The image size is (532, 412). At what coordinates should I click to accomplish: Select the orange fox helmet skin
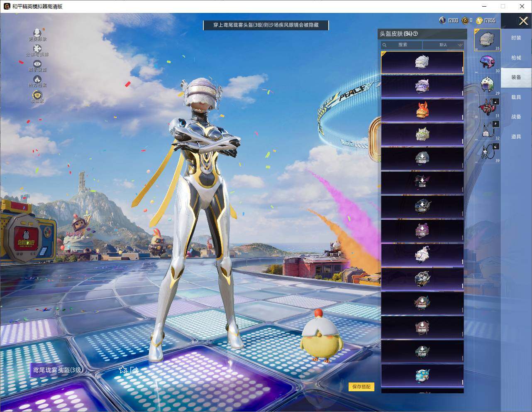pos(422,110)
